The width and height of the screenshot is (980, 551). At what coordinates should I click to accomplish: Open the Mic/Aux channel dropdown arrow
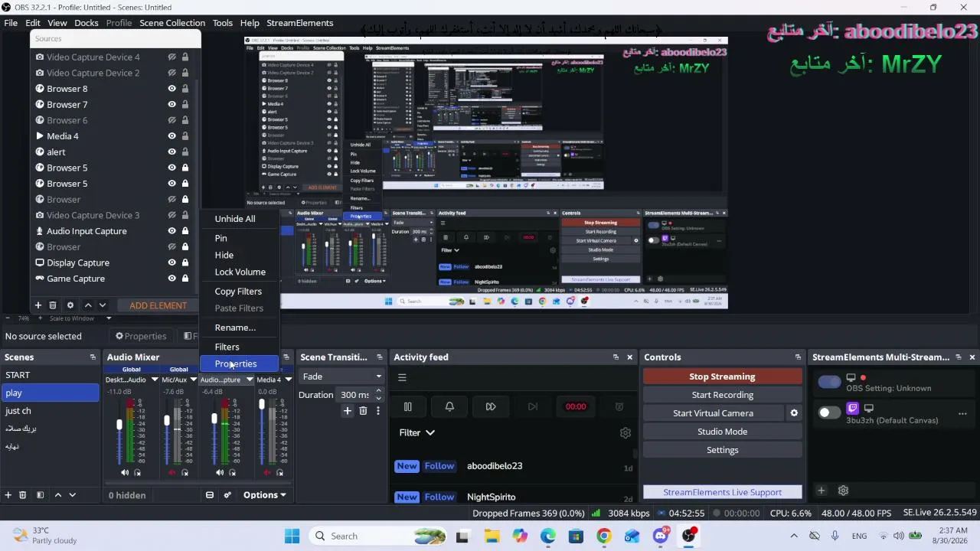tap(193, 380)
